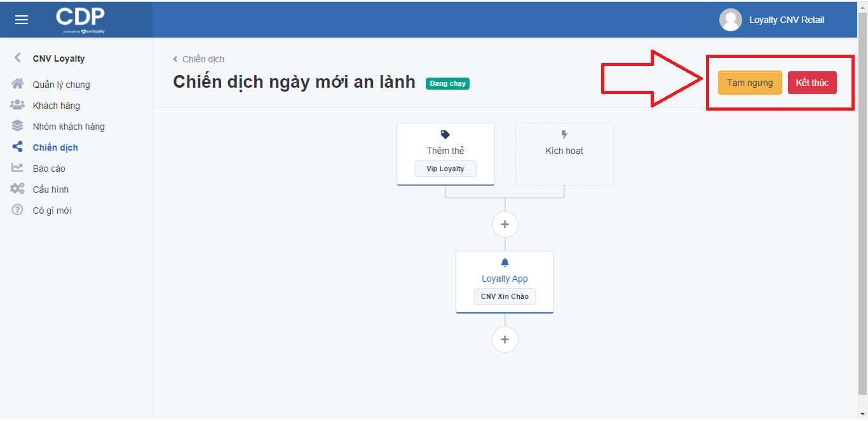The height and width of the screenshot is (421, 868).
Task: Click the home icon for Quản lý chung
Action: (18, 84)
